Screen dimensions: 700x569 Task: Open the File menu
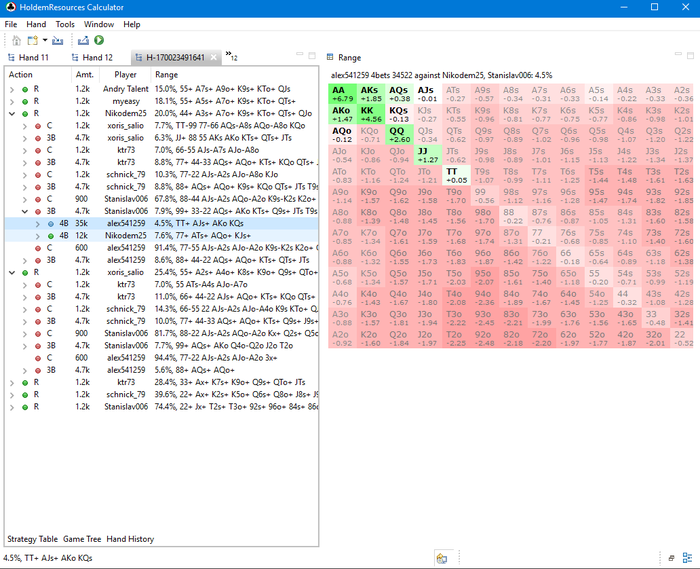(11, 24)
